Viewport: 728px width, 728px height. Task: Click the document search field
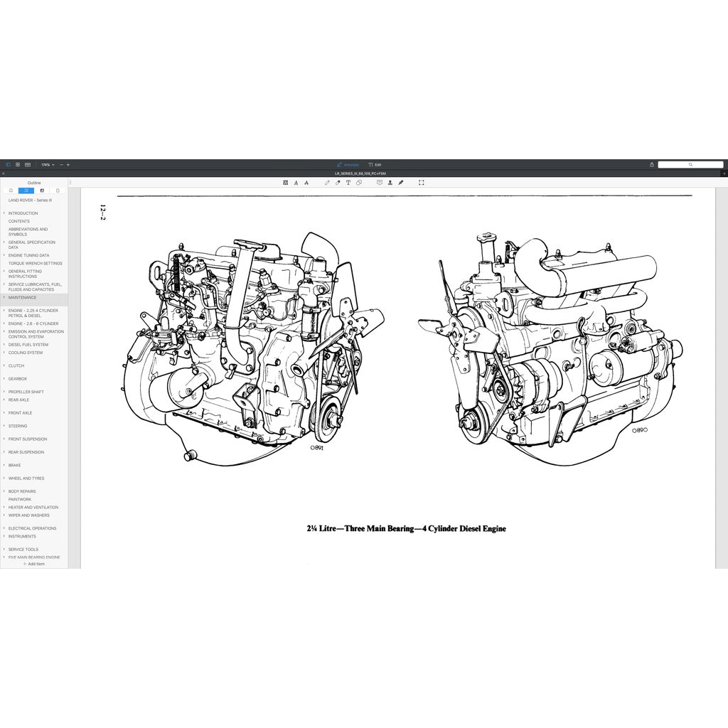pos(690,164)
